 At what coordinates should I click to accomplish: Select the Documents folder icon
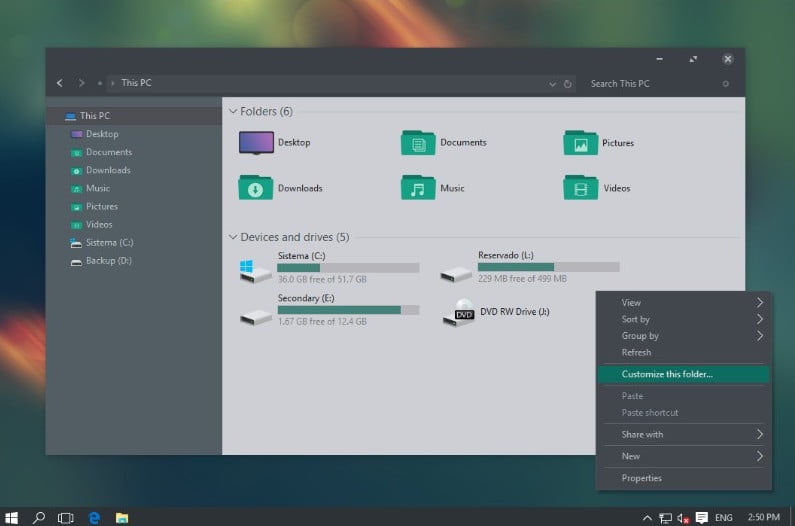[418, 143]
